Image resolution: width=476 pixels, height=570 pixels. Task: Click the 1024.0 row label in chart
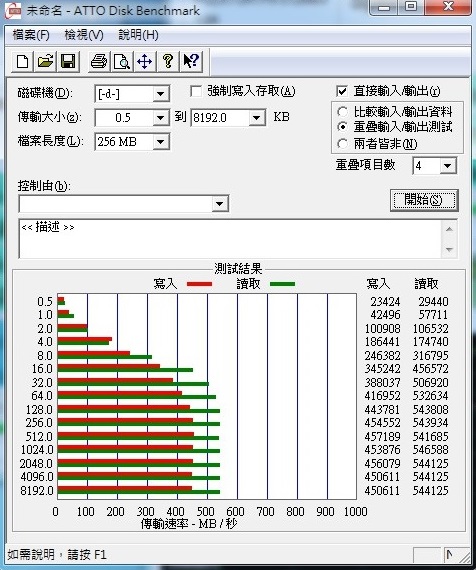pos(37,449)
